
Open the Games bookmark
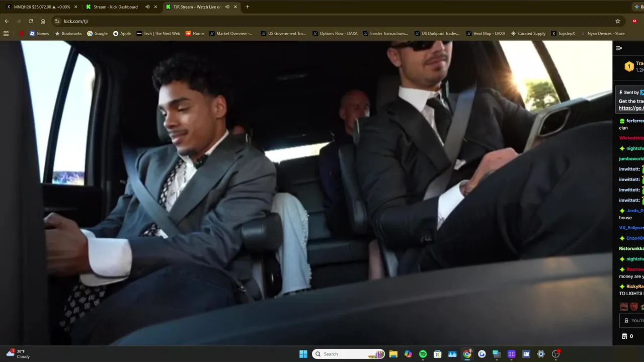39,34
